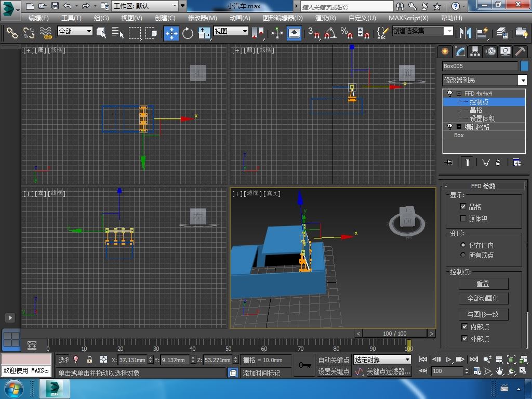Viewport: 532px width, 399px height.
Task: Select the 所有顶点 radio option
Action: tap(463, 255)
